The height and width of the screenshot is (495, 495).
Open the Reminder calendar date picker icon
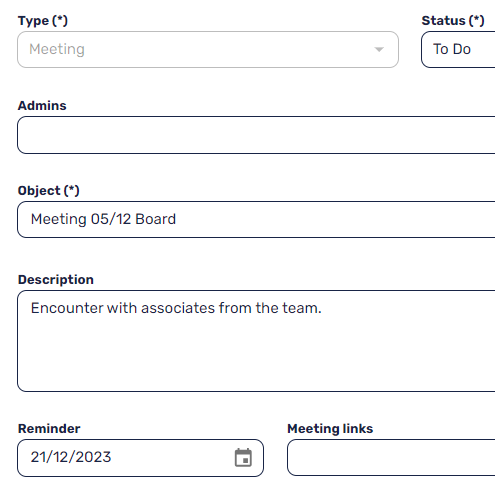point(243,457)
